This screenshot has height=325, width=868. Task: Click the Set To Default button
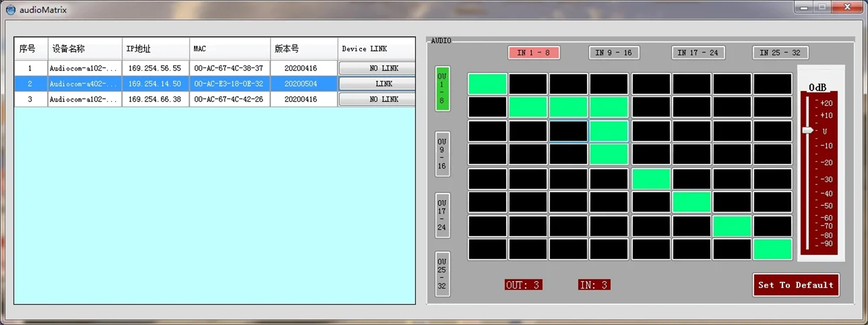tap(796, 285)
